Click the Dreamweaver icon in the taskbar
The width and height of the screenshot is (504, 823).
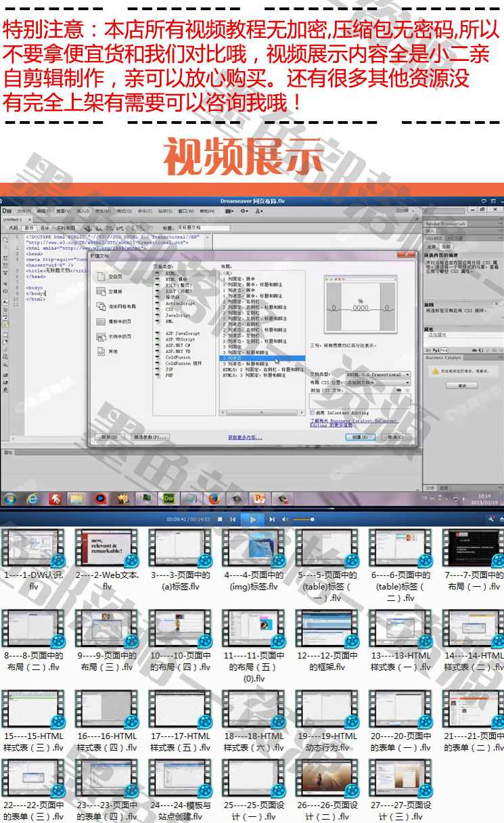168,499
